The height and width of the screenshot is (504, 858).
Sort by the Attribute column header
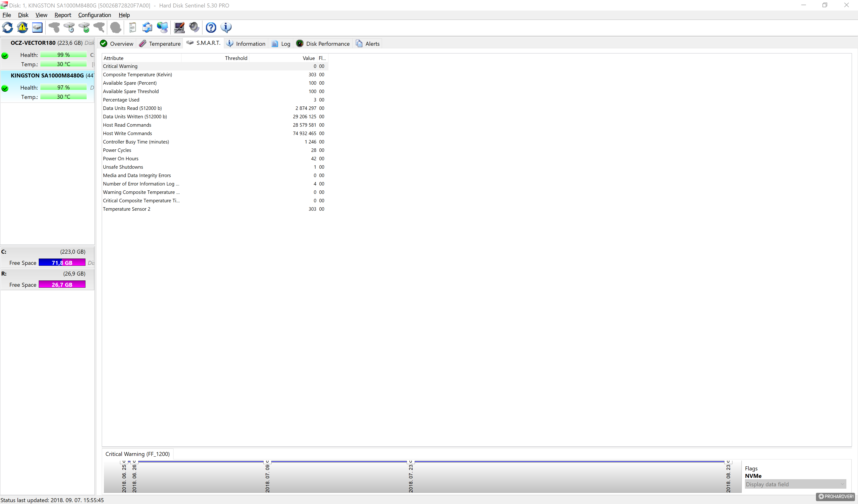(x=142, y=58)
